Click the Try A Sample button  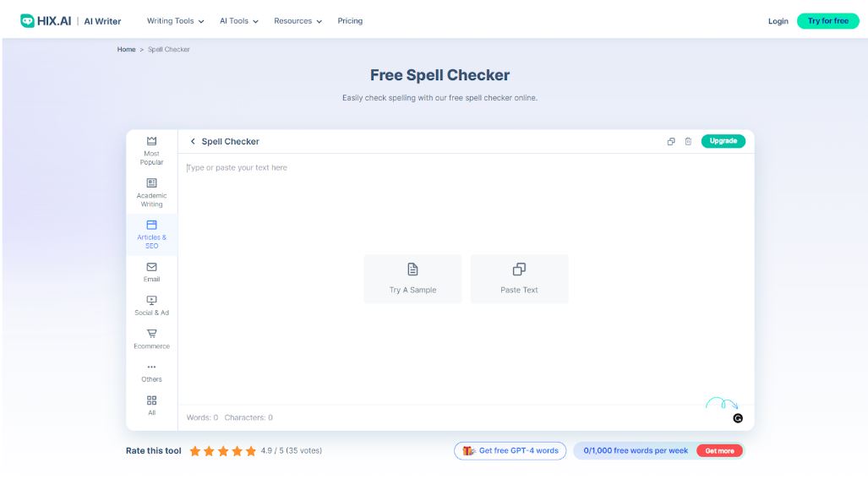(x=412, y=278)
